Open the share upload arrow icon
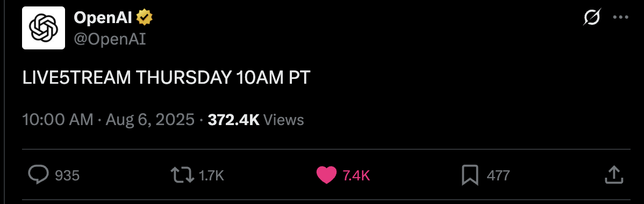644x204 pixels. [x=614, y=175]
